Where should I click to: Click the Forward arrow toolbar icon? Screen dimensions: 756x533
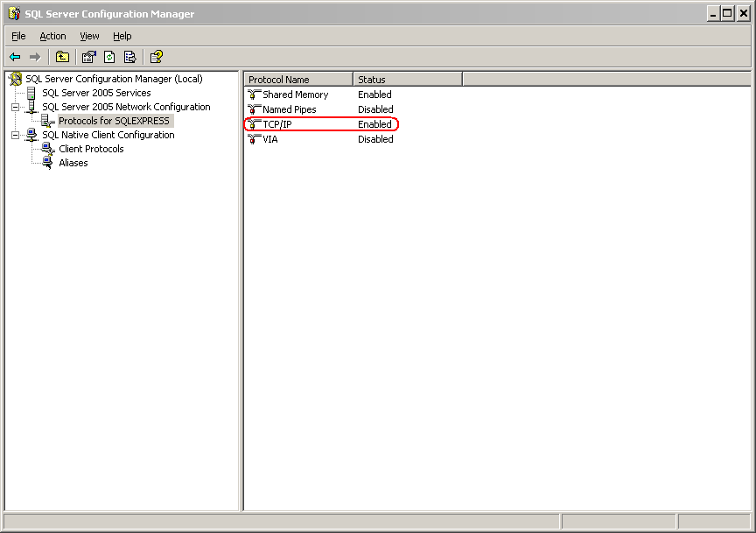coord(35,58)
